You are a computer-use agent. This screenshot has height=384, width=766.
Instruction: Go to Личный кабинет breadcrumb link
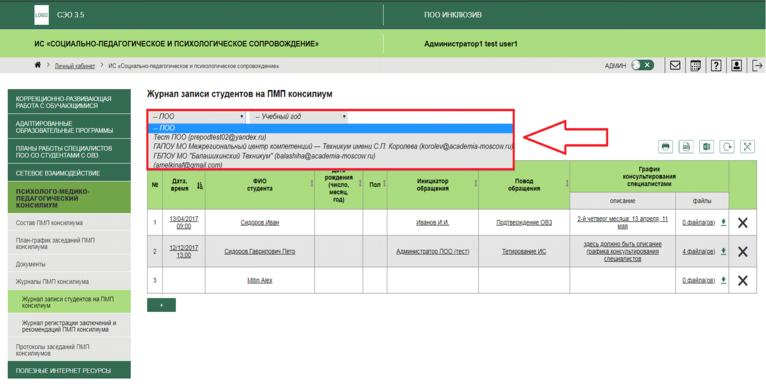click(75, 66)
